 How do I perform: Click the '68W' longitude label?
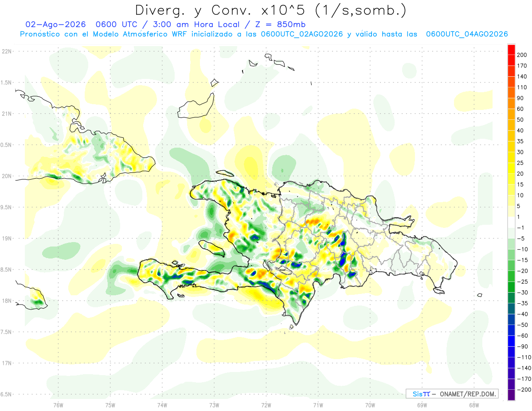473,405
